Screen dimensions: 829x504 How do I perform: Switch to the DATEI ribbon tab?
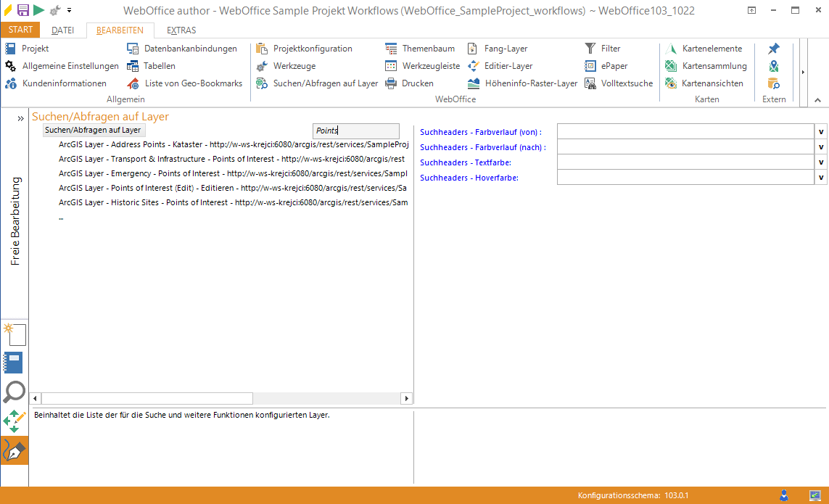62,30
